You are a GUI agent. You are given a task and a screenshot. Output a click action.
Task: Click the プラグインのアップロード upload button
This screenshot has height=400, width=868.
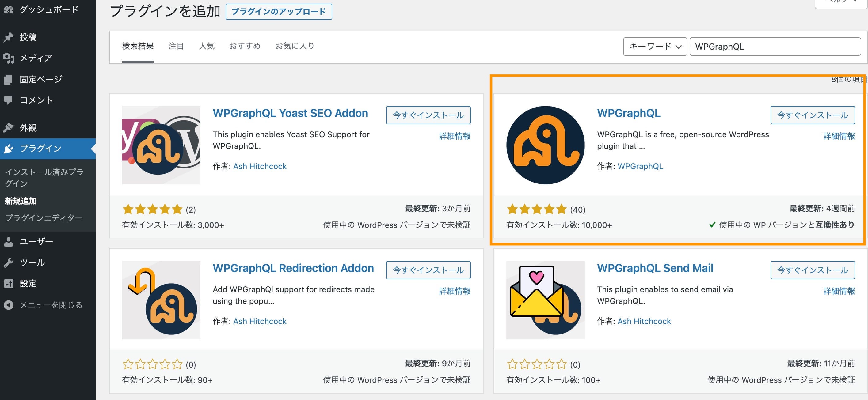(278, 11)
